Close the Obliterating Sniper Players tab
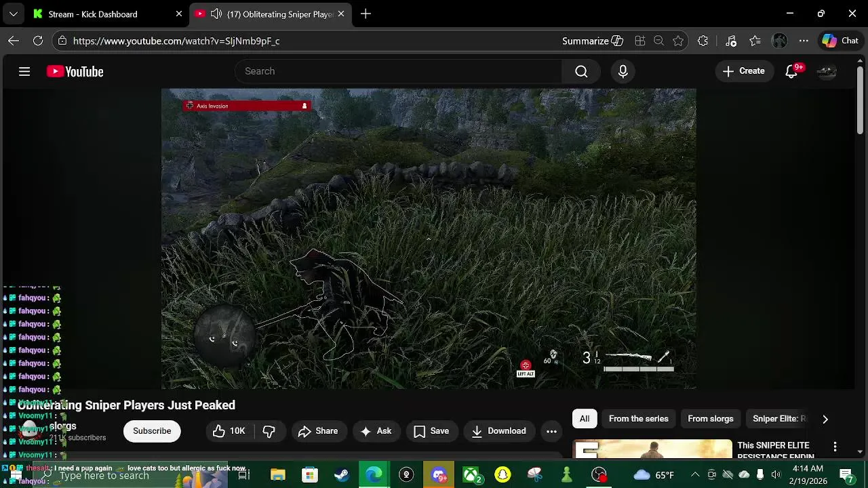The height and width of the screenshot is (488, 868). point(341,14)
